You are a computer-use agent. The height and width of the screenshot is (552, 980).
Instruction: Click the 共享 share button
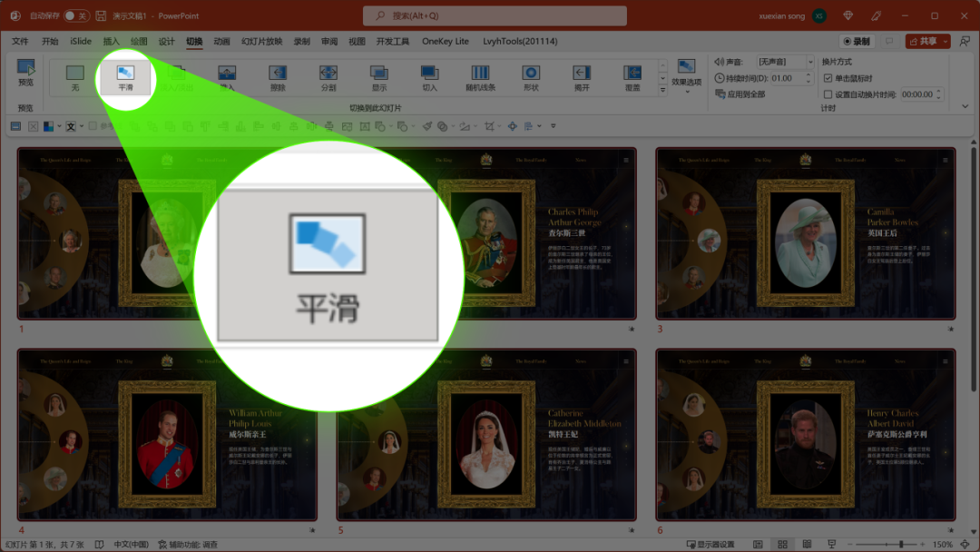click(923, 41)
